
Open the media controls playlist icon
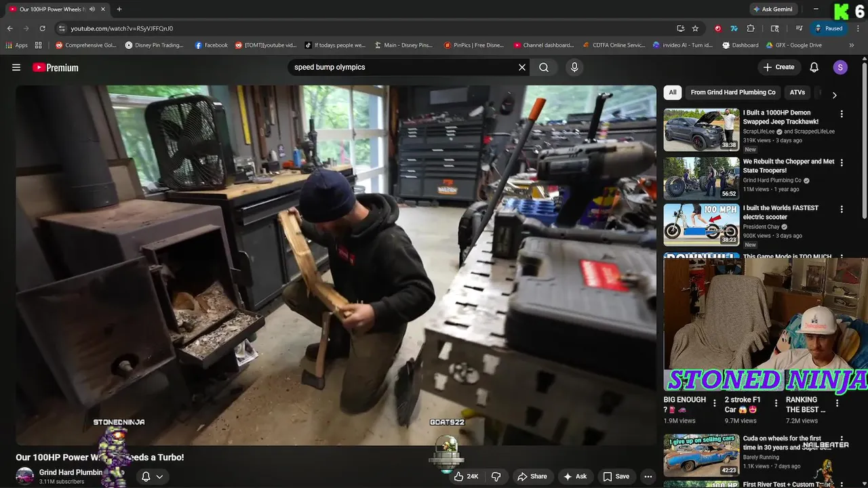800,28
